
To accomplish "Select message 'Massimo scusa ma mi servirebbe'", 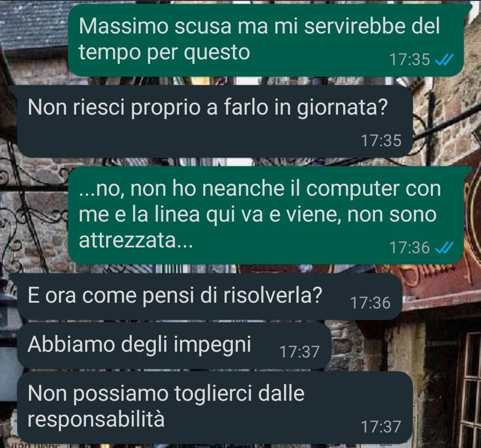I will point(265,40).
